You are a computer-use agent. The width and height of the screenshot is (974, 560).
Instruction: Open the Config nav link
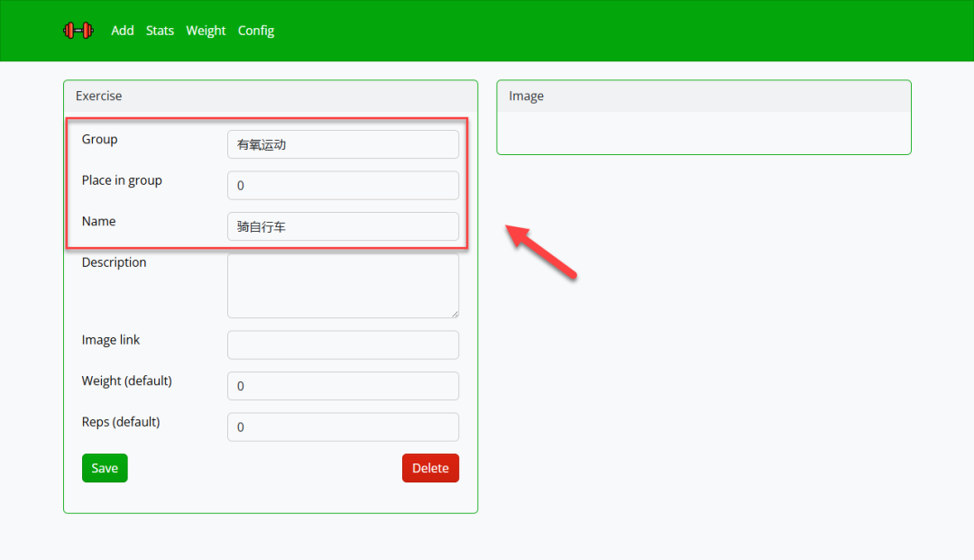[x=256, y=31]
